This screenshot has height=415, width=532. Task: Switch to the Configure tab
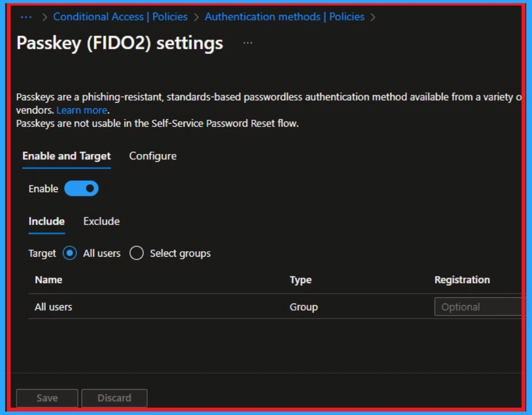point(153,156)
